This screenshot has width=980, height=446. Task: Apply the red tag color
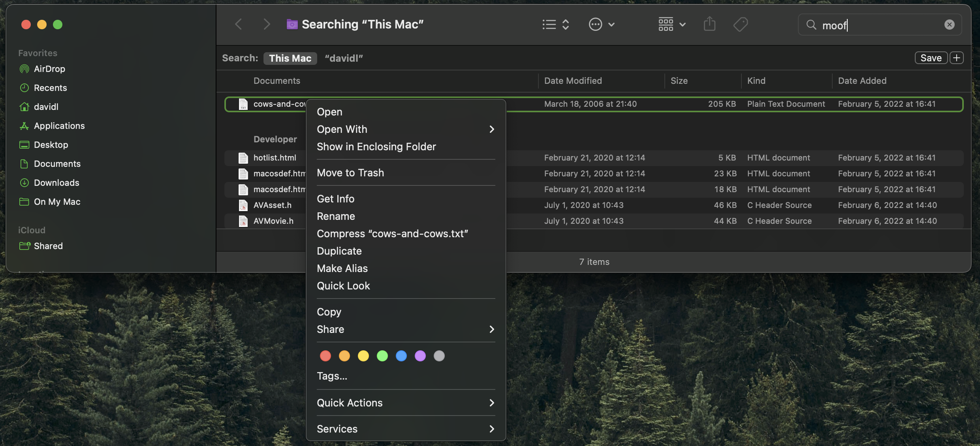[325, 356]
